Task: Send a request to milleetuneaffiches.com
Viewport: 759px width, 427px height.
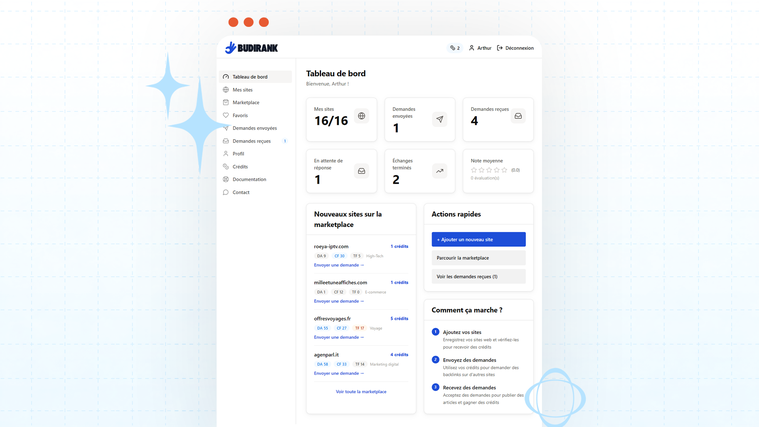Action: [339, 301]
